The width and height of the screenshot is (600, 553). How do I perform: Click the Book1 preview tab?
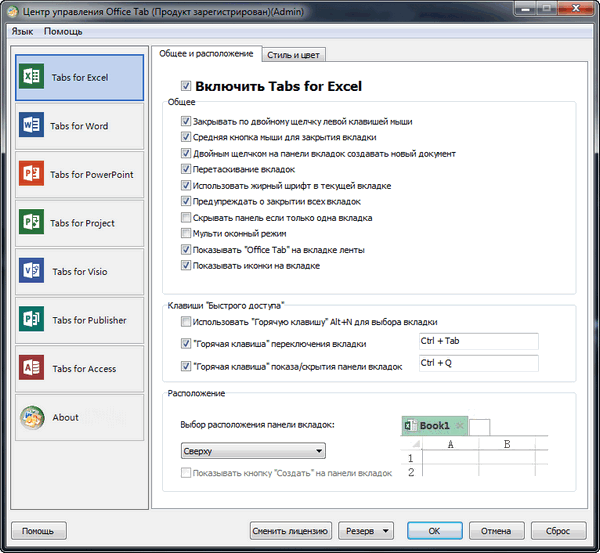click(435, 426)
